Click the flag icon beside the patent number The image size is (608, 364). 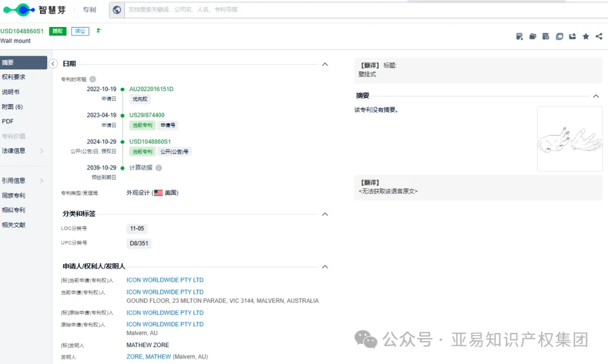point(99,31)
